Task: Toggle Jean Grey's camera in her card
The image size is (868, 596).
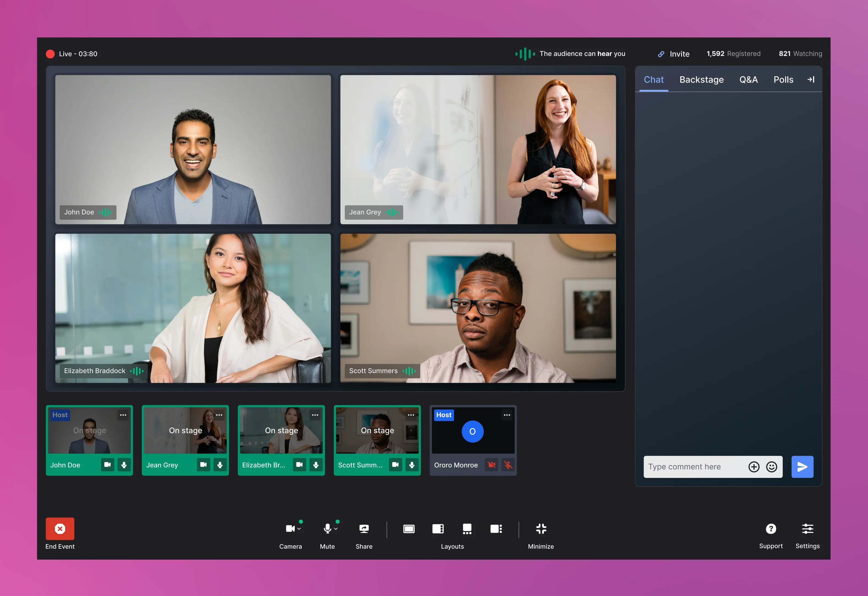Action: [204, 464]
